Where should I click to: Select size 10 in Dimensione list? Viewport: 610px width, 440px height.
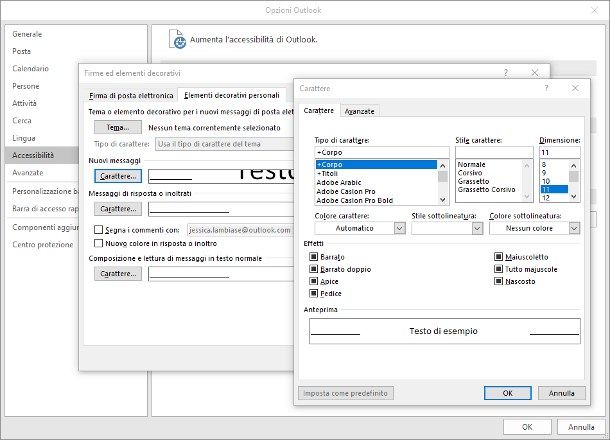tap(554, 181)
